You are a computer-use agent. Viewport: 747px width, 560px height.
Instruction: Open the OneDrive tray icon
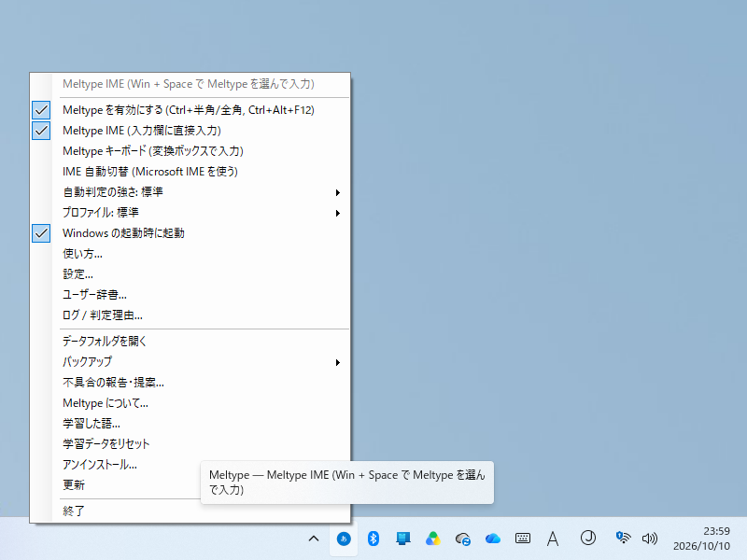(493, 539)
